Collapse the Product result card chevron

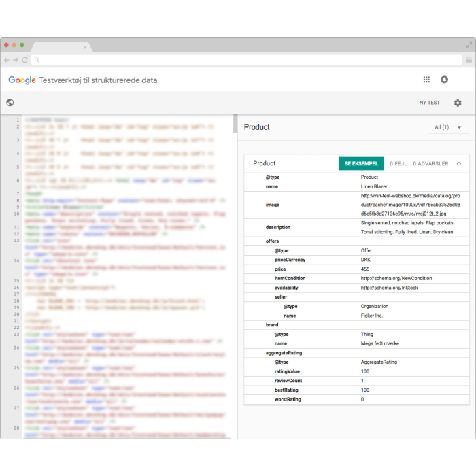click(459, 163)
